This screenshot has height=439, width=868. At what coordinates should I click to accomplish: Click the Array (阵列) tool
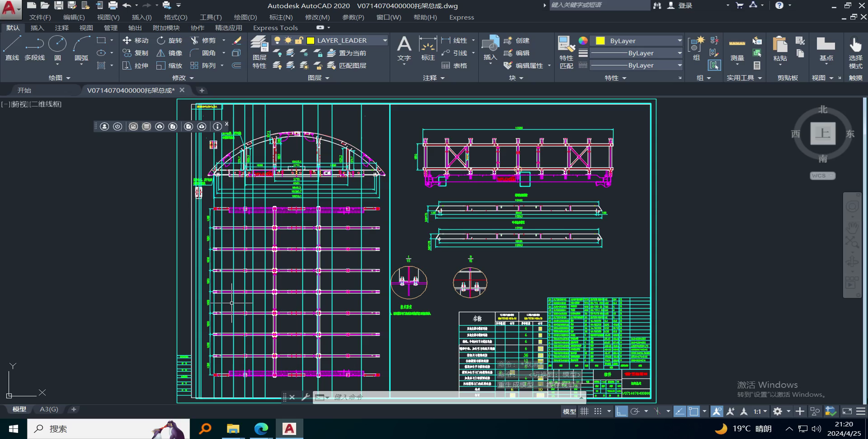[x=203, y=66]
